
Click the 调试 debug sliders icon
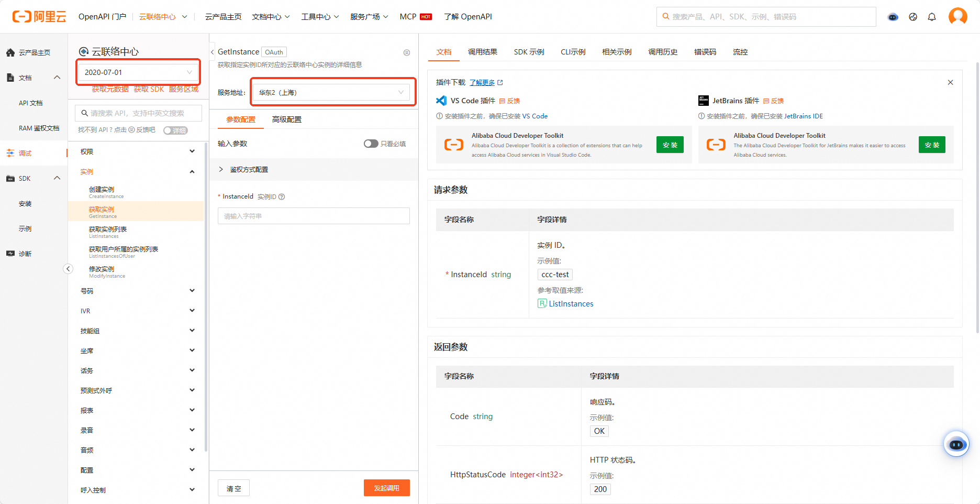(x=10, y=153)
